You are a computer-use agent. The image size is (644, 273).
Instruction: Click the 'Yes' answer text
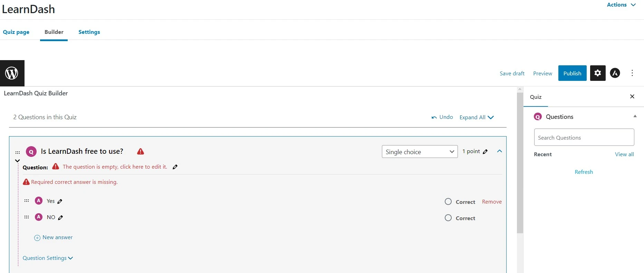[x=51, y=201]
